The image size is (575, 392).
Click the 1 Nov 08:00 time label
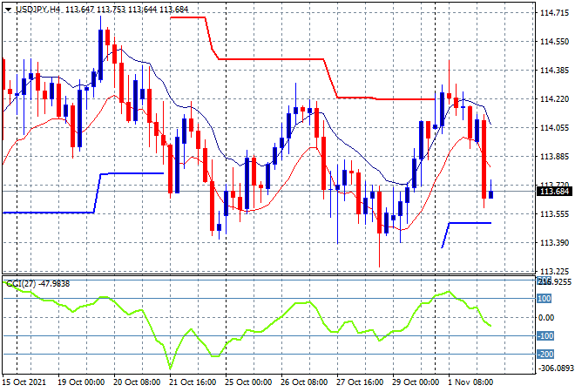tap(470, 382)
